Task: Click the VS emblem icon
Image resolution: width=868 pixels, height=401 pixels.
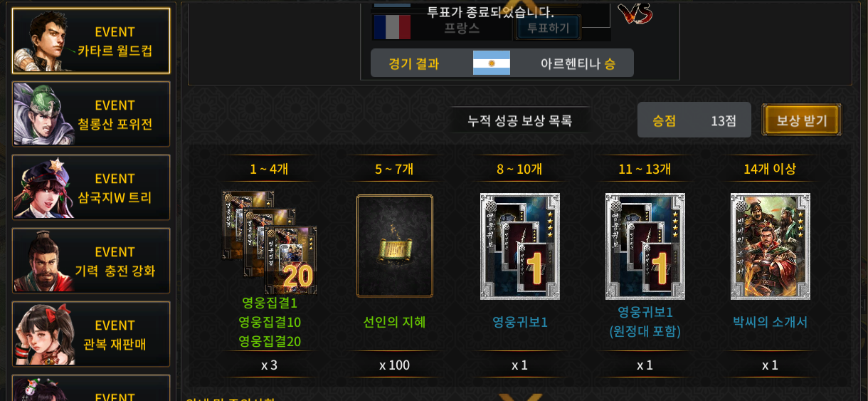Action: (635, 13)
